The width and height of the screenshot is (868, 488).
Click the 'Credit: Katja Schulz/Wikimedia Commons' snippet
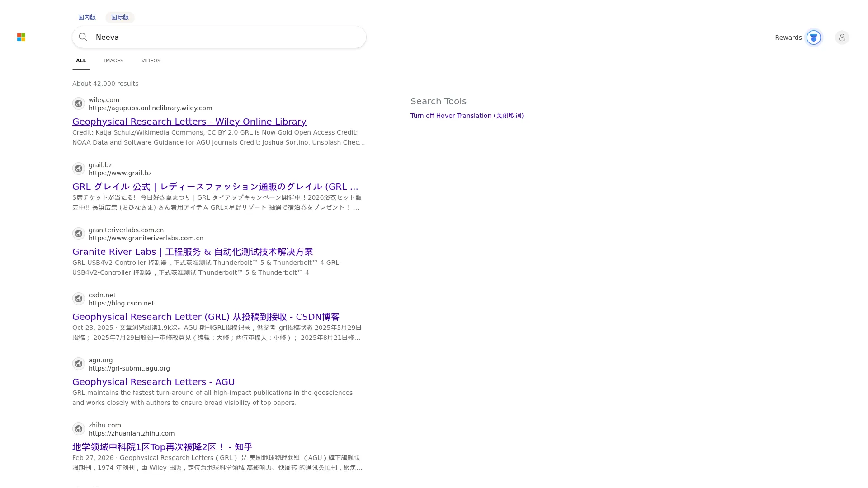[x=219, y=137]
